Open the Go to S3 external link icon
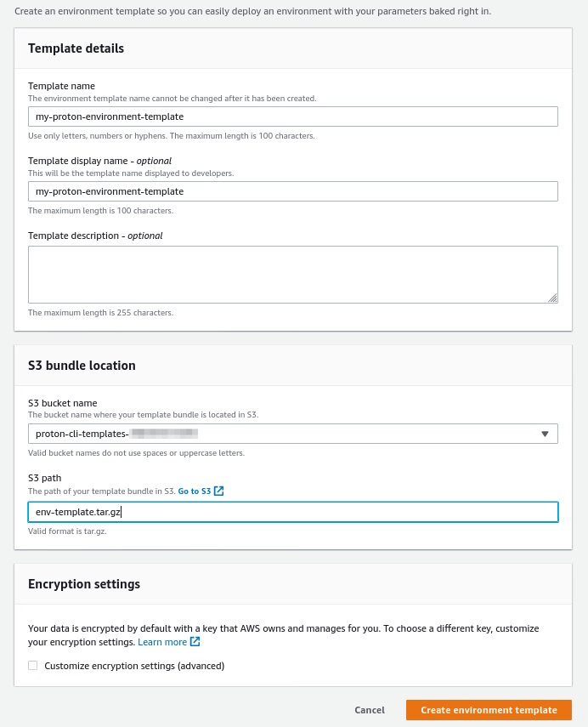 point(218,491)
